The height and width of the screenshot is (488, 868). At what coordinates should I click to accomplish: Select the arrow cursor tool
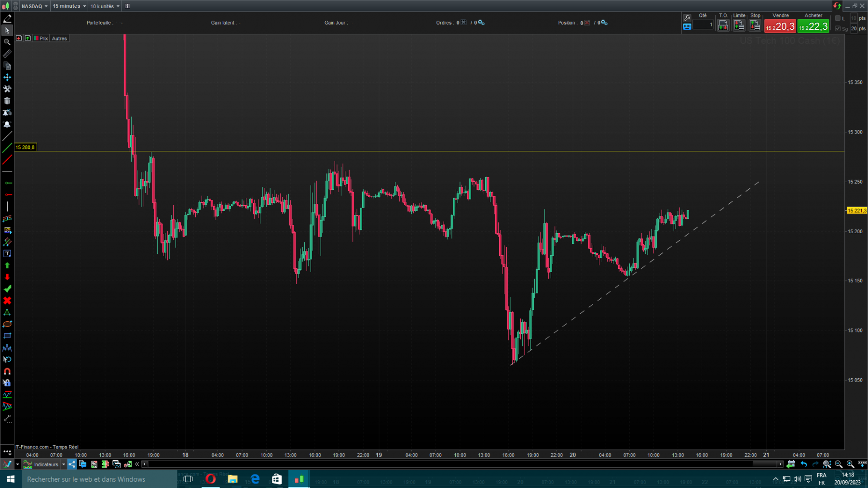tap(7, 30)
